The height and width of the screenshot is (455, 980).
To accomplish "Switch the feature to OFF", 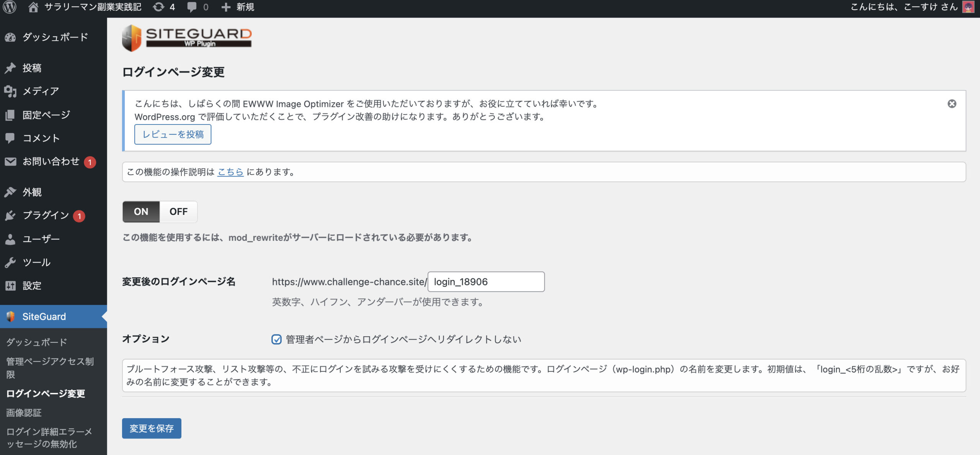I will tap(178, 212).
